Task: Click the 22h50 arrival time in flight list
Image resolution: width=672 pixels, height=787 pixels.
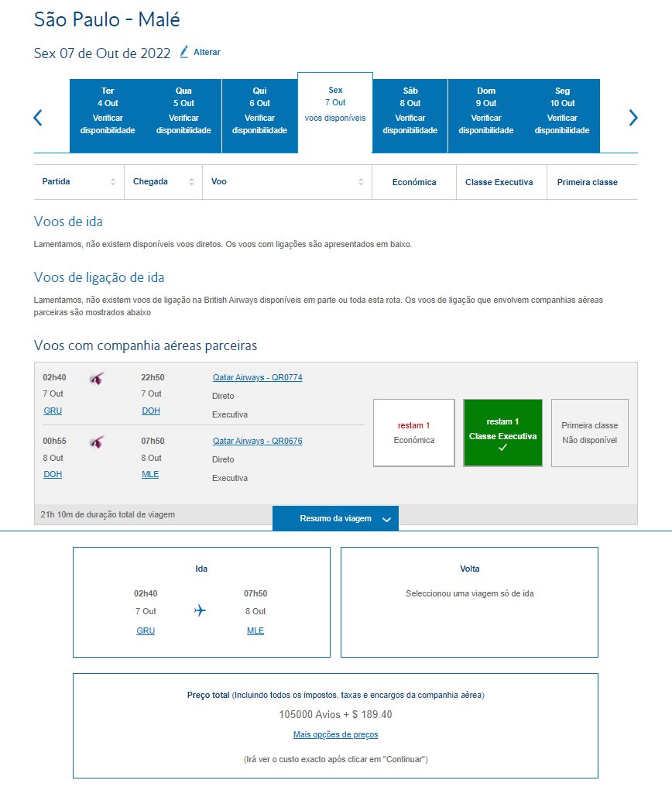Action: coord(153,377)
